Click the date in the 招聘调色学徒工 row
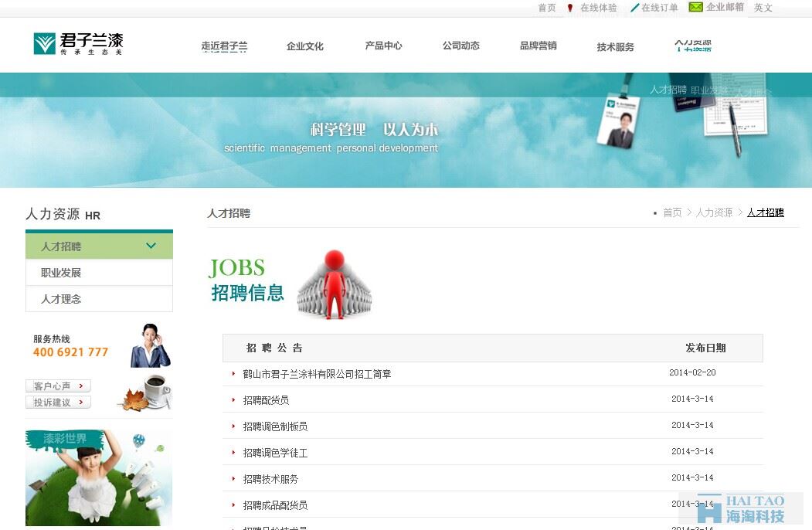 tap(692, 451)
